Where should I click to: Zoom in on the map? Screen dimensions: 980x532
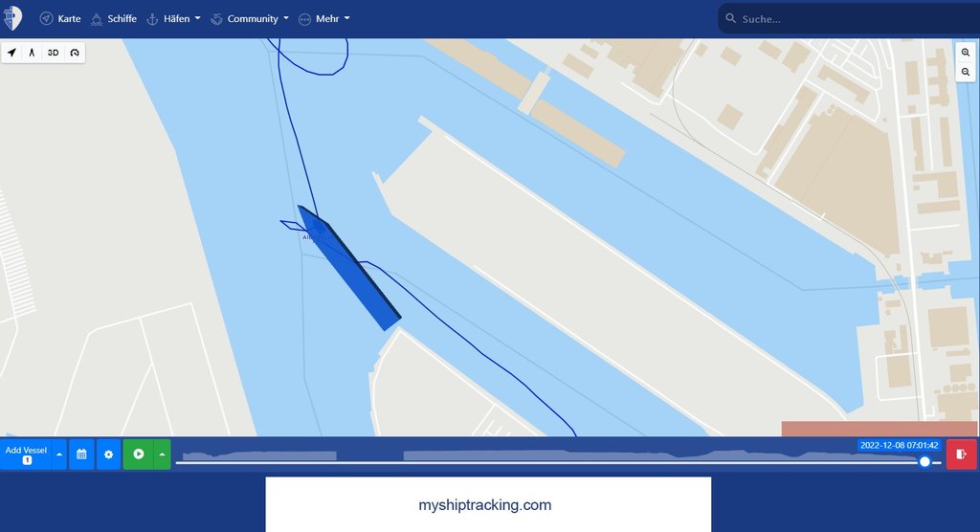point(966,53)
